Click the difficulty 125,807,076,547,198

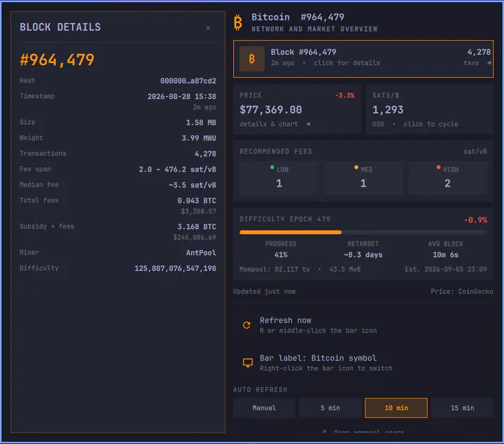click(175, 268)
